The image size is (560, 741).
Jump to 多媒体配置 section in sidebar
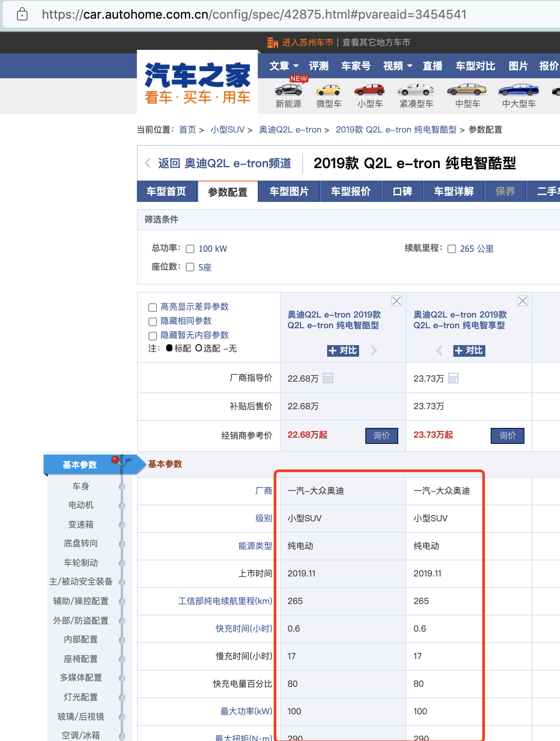click(81, 677)
